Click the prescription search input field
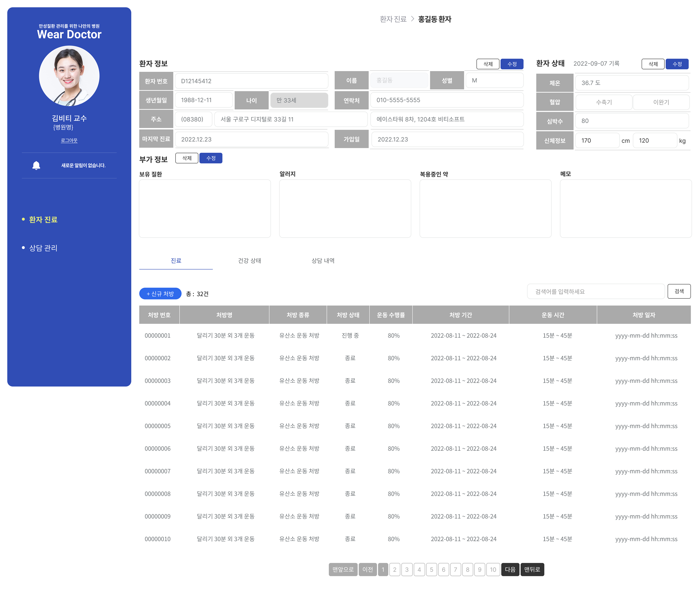Viewport: 700px width, 605px height. click(x=596, y=291)
